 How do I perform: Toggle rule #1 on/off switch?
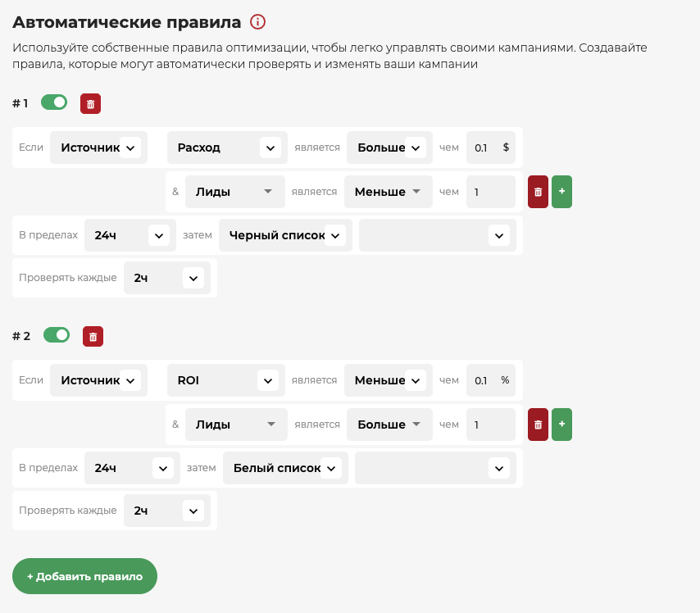pyautogui.click(x=54, y=102)
